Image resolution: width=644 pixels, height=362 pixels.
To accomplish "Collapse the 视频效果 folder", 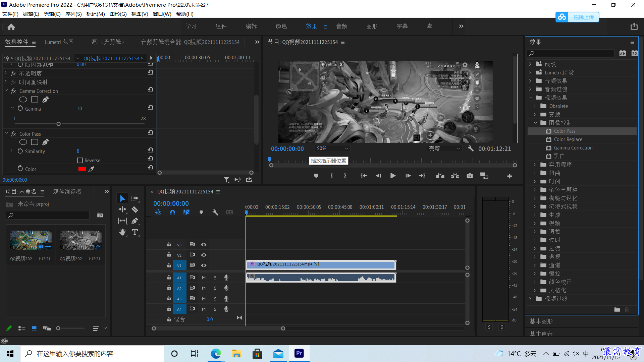I will coord(530,98).
